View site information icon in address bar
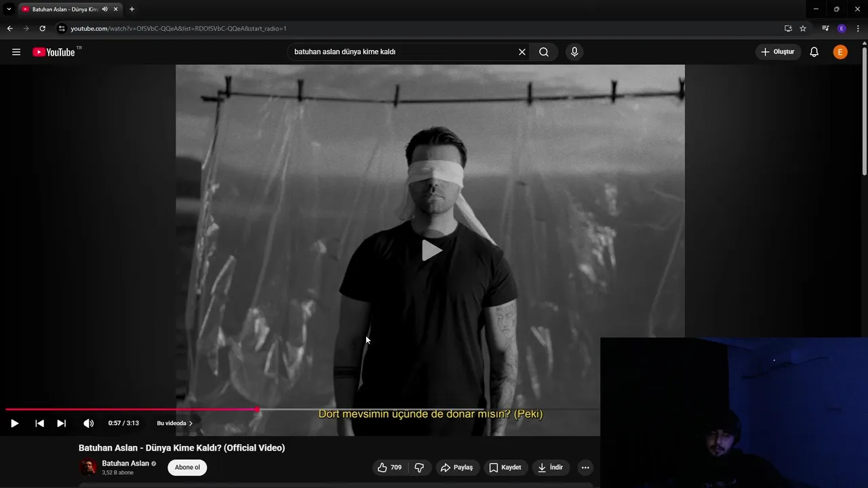868x488 pixels. click(62, 28)
